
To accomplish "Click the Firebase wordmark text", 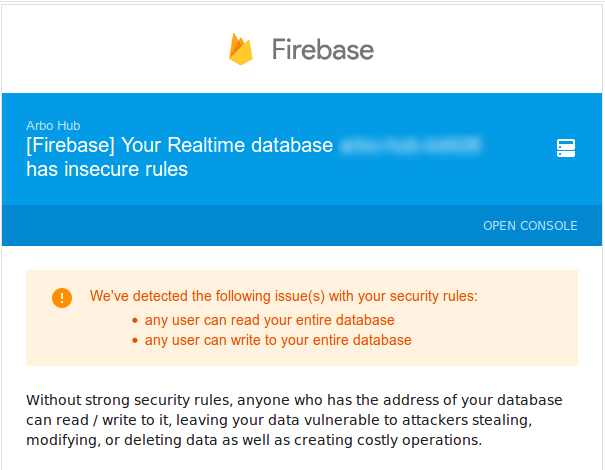I will (x=323, y=49).
